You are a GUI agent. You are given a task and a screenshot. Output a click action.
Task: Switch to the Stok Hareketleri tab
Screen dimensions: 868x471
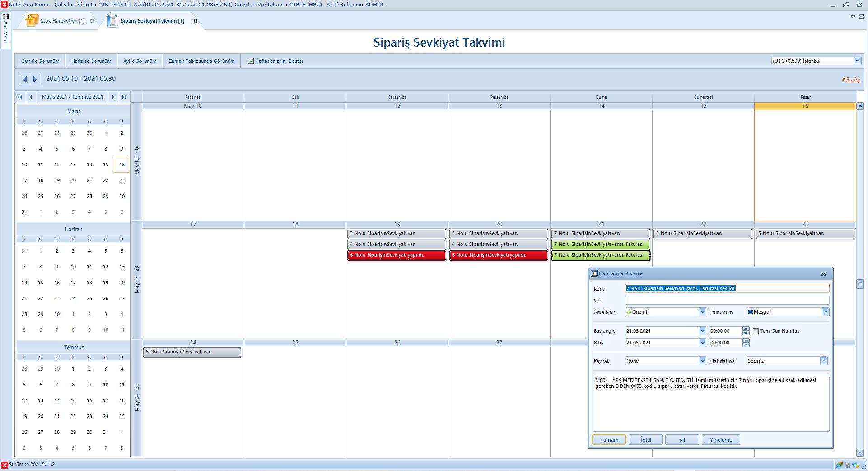point(62,21)
